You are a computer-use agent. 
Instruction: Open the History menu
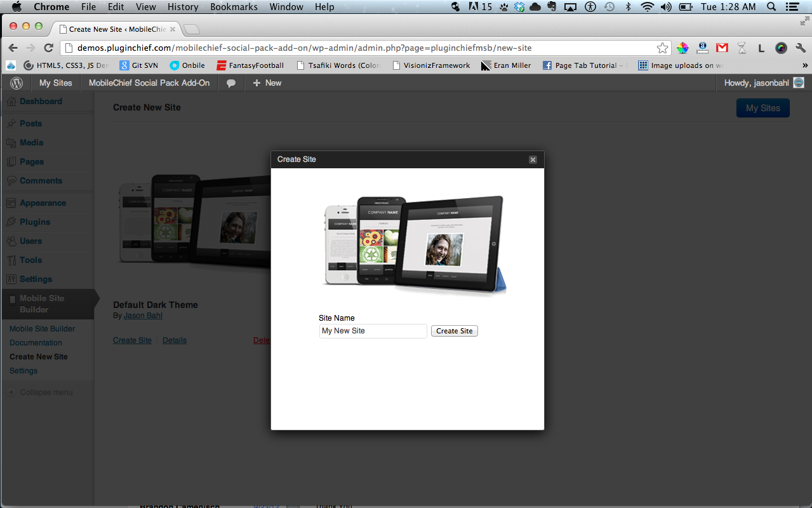tap(183, 7)
